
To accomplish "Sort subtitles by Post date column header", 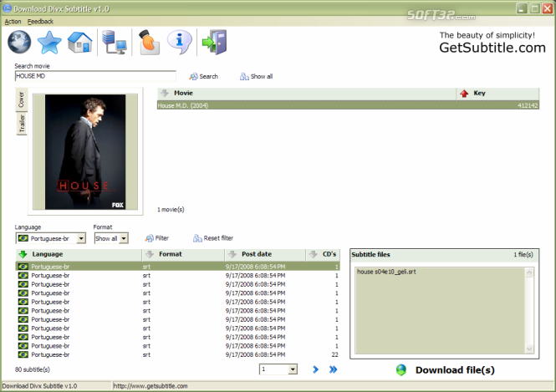I will tap(265, 254).
